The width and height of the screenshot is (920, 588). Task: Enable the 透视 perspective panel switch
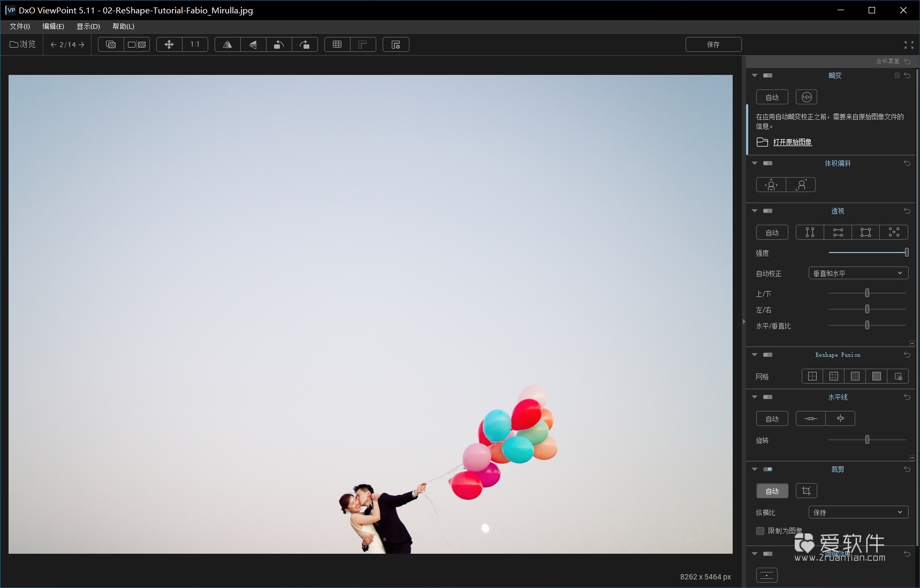coord(767,211)
